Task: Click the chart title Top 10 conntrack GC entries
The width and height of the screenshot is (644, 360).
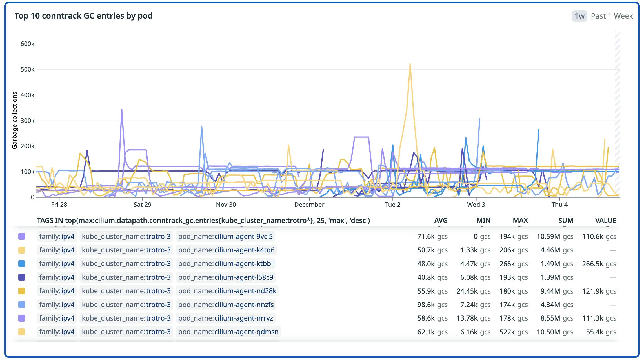Action: point(84,16)
